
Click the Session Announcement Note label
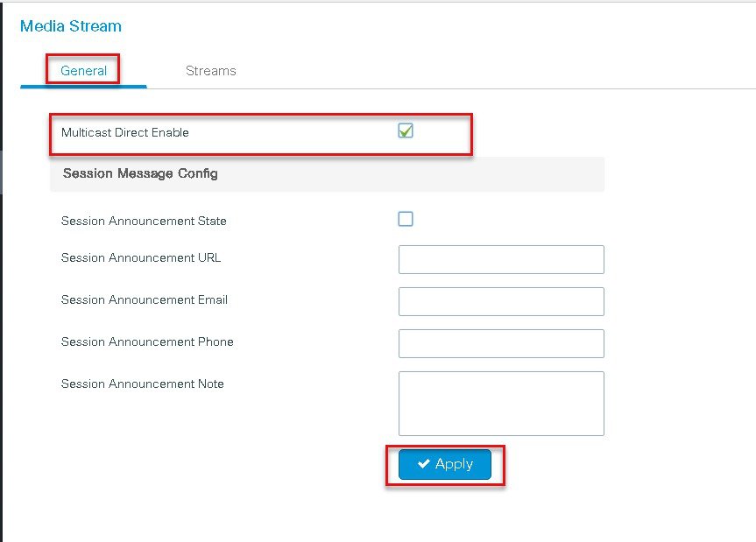coord(142,384)
